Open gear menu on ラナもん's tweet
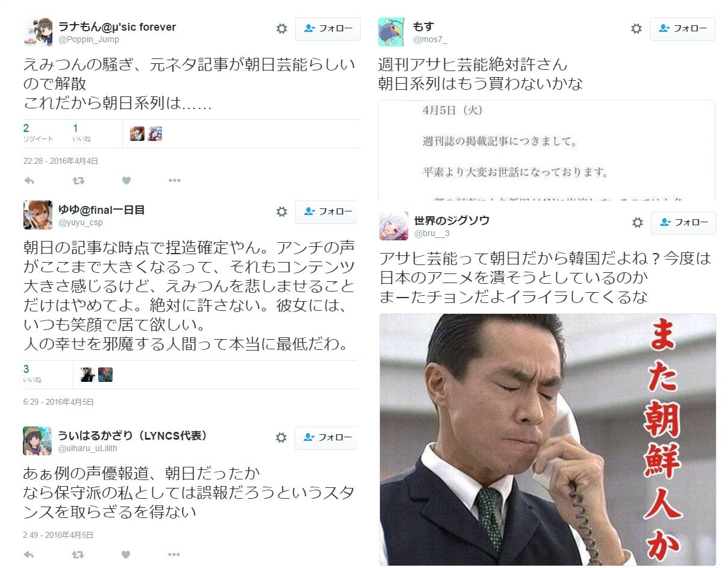Screen dimensions: 728x568 pos(282,28)
